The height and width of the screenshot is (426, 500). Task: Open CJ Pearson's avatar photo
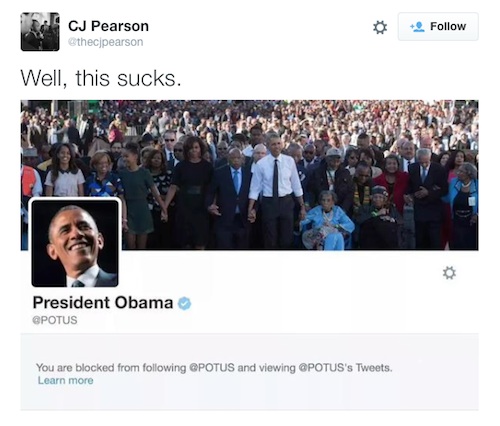point(40,32)
